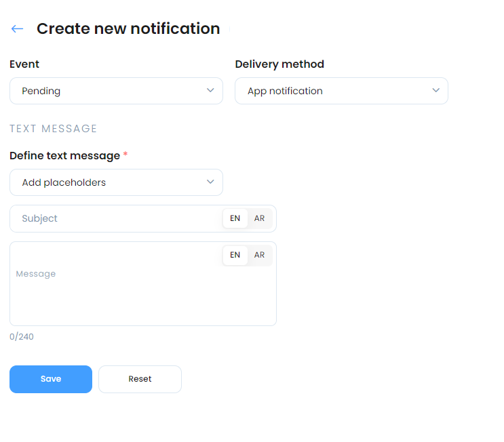Viewport: 504px width, 442px height.
Task: Reset the notification form
Action: (x=140, y=379)
